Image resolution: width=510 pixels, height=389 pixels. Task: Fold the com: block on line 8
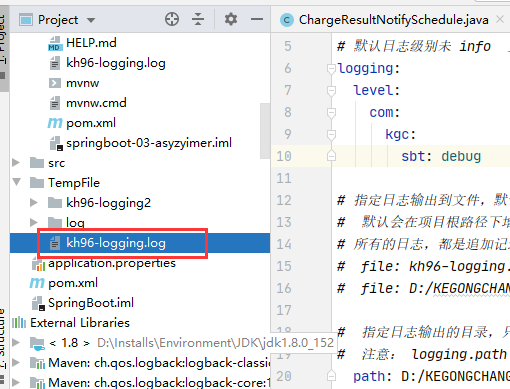pyautogui.click(x=331, y=113)
